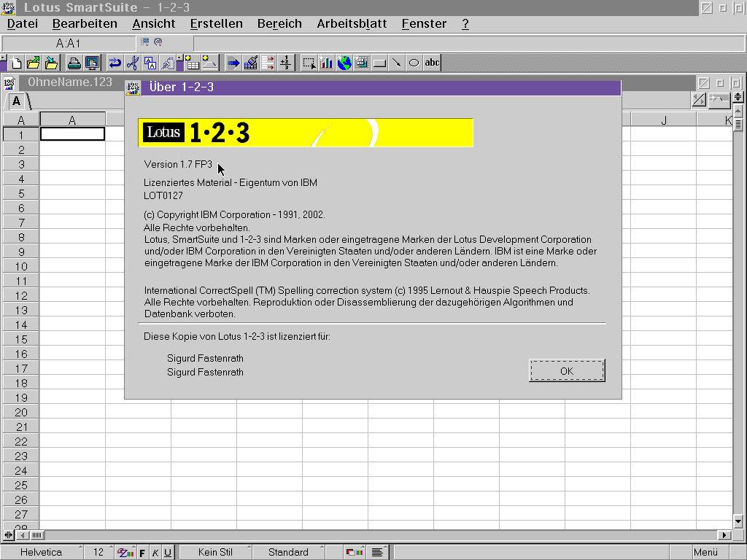Select cell A1 in the worksheet
747x560 pixels.
point(72,134)
